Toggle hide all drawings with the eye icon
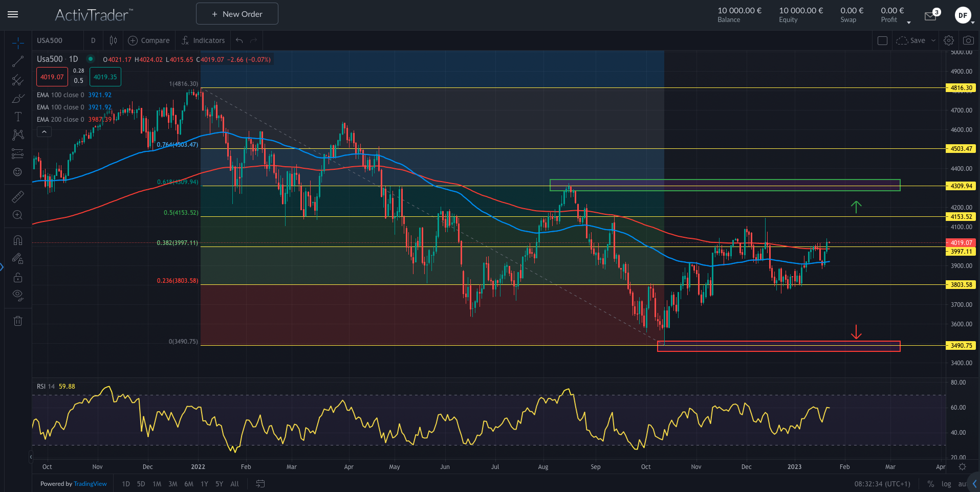This screenshot has width=980, height=492. coord(18,295)
